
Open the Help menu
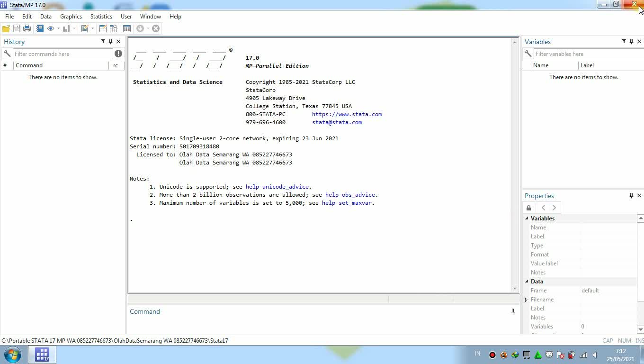175,16
